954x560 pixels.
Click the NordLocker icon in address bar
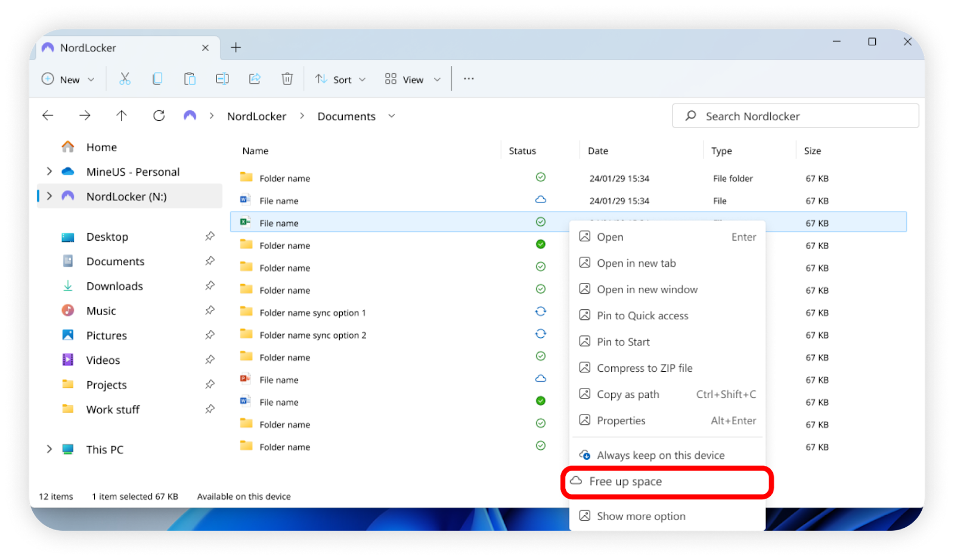[x=190, y=116]
